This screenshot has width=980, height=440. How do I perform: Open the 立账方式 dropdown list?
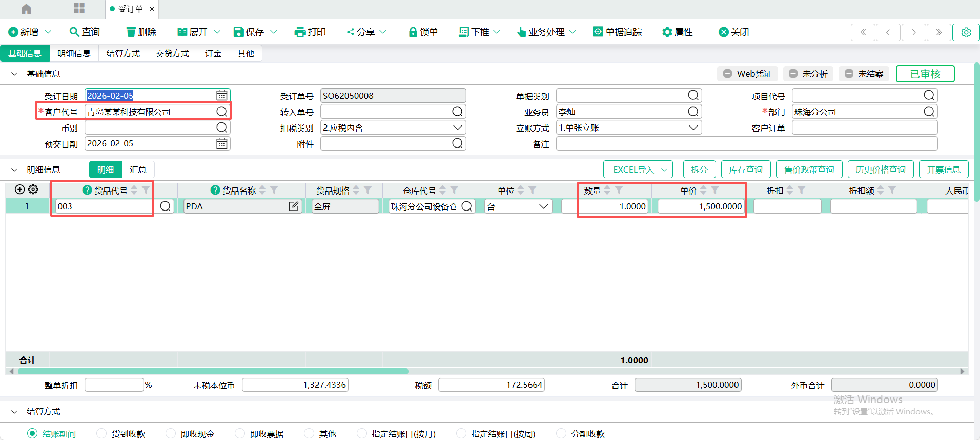693,128
